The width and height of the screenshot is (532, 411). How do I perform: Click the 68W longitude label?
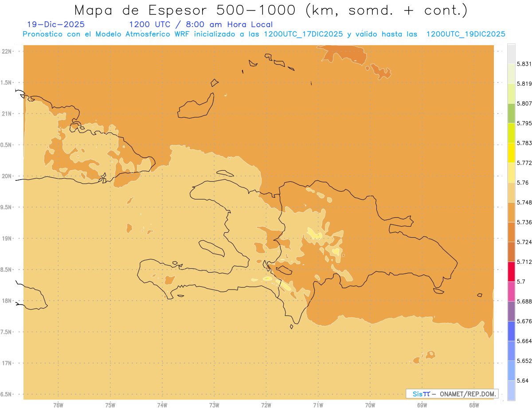(474, 405)
